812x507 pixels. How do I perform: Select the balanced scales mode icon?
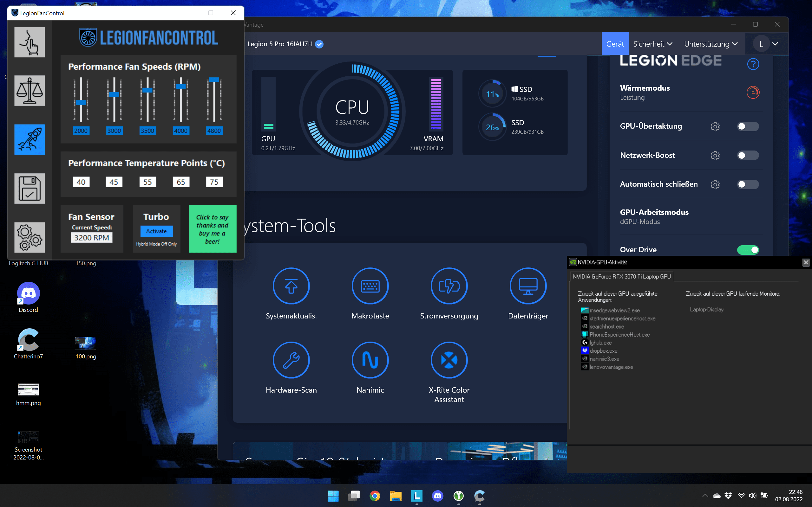pos(29,91)
